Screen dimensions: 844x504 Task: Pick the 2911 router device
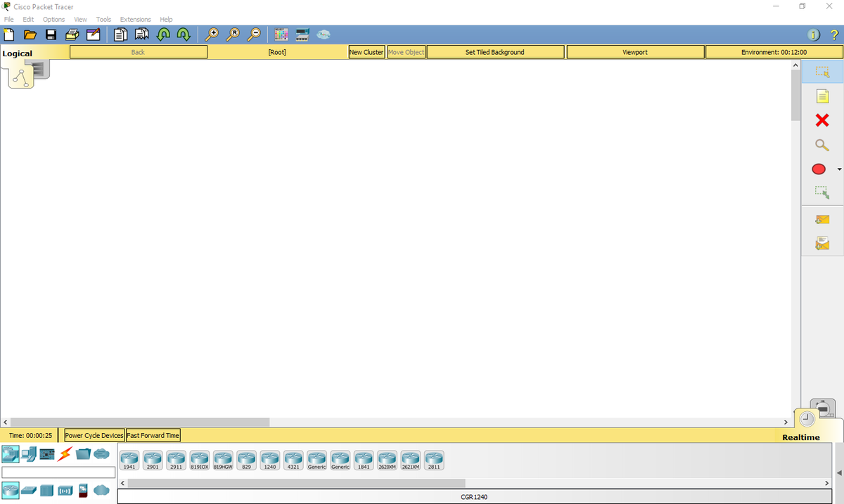(x=177, y=460)
